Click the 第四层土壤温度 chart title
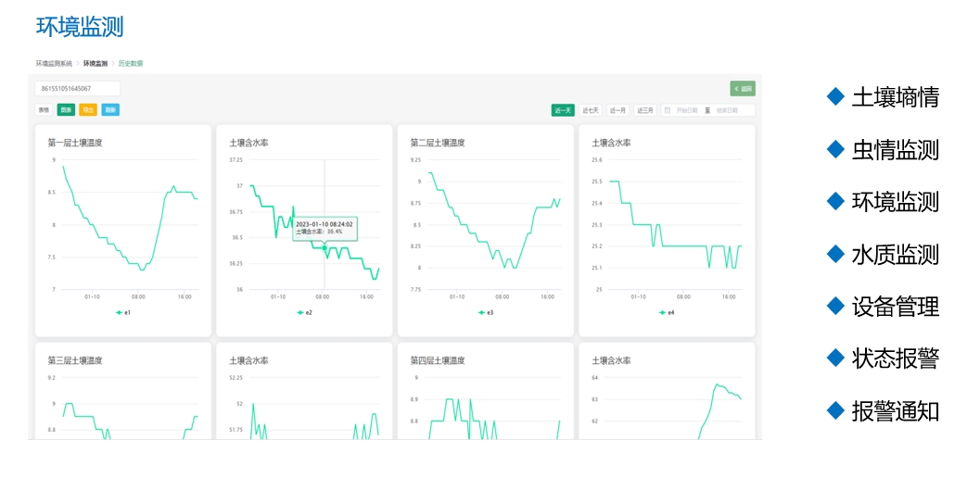This screenshot has width=980, height=478. pos(438,360)
